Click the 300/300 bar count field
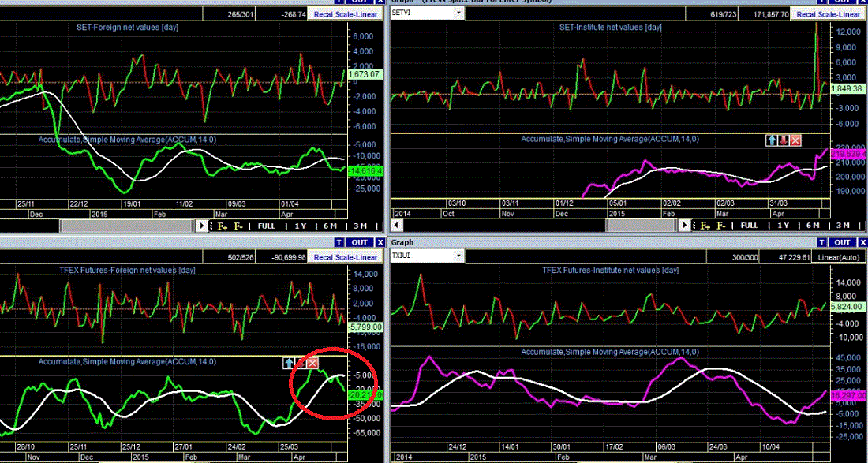868x463 pixels. (x=733, y=256)
